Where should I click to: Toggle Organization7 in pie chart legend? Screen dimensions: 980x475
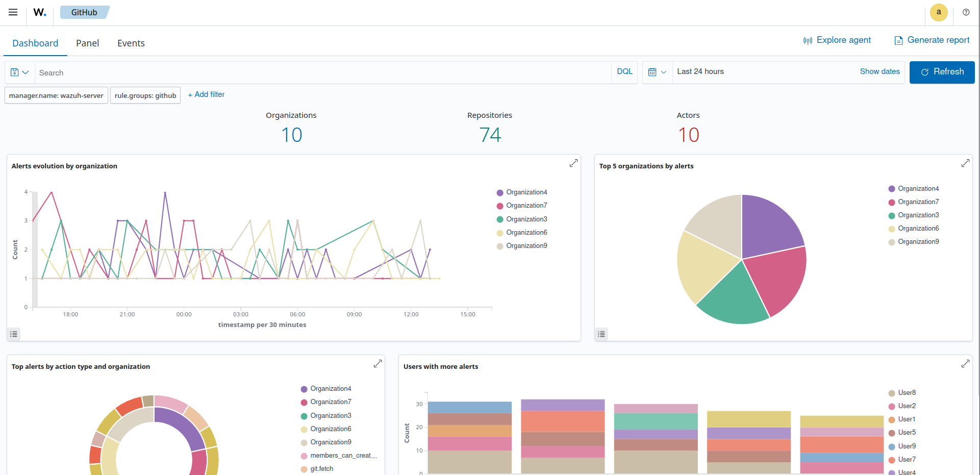[918, 202]
